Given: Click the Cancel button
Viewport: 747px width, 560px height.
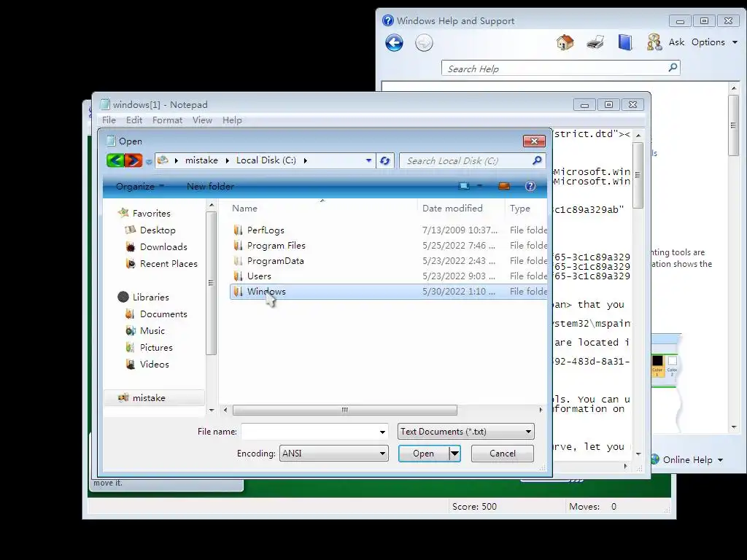Looking at the screenshot, I should click(x=502, y=454).
